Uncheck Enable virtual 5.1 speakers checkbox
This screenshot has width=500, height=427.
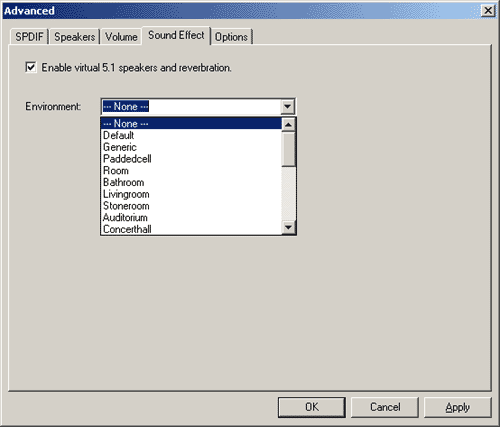tap(31, 68)
